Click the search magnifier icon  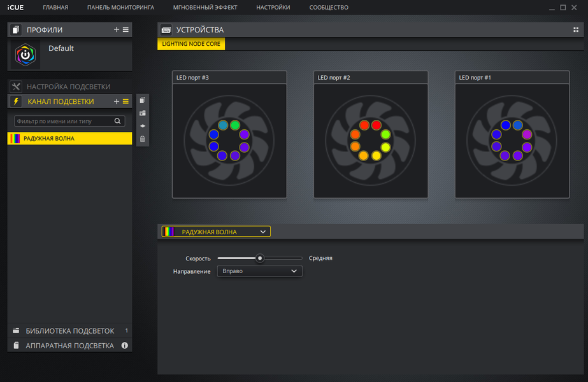(117, 121)
